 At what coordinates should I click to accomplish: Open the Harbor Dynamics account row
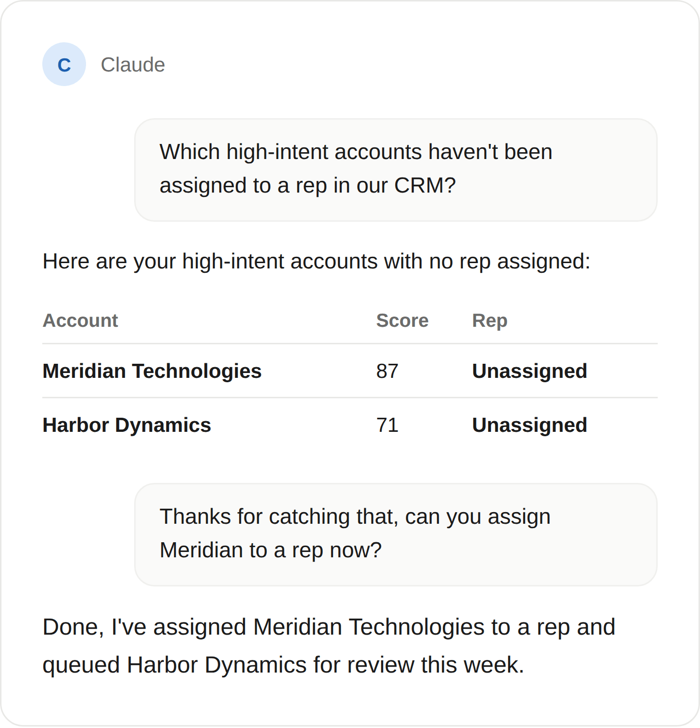coord(350,425)
